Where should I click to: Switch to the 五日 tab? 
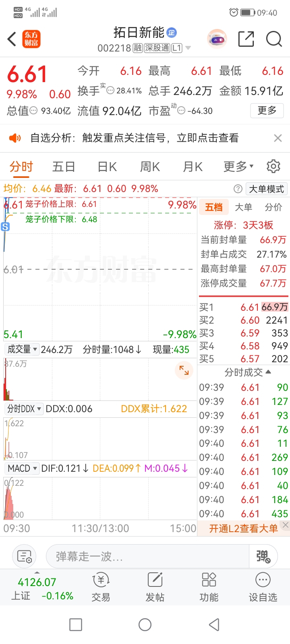pos(64,166)
